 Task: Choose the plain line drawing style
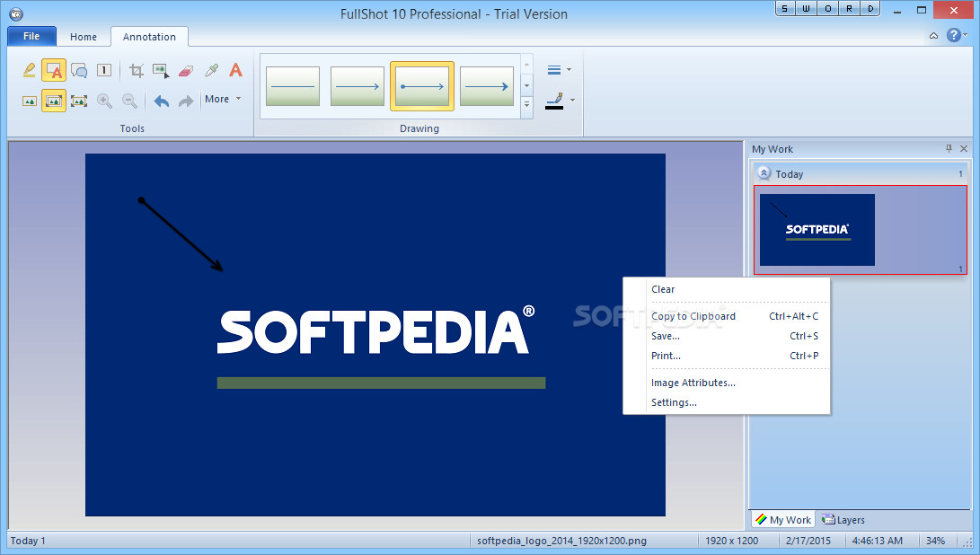pos(293,86)
